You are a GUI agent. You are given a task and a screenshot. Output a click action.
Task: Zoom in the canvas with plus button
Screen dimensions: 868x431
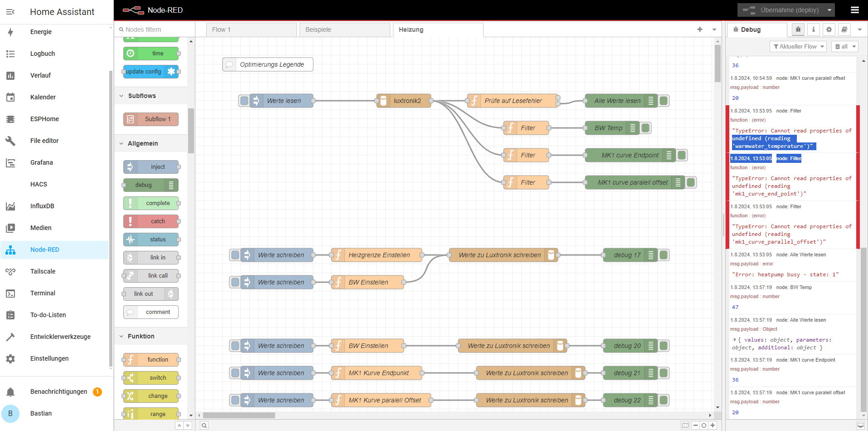click(x=713, y=425)
